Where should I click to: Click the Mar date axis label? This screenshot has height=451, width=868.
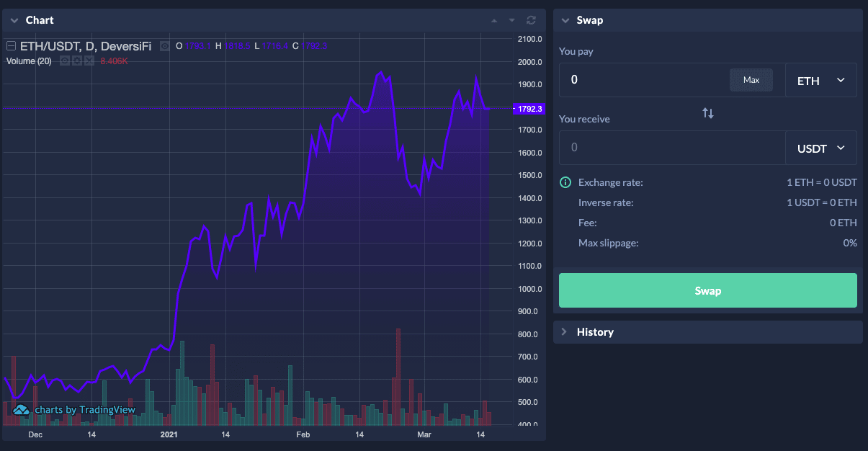click(x=424, y=435)
